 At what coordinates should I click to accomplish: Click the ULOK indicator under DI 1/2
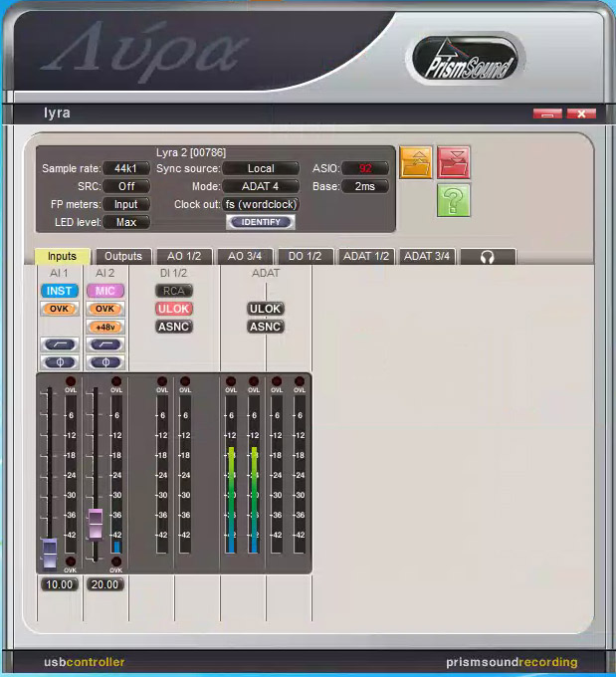(174, 309)
